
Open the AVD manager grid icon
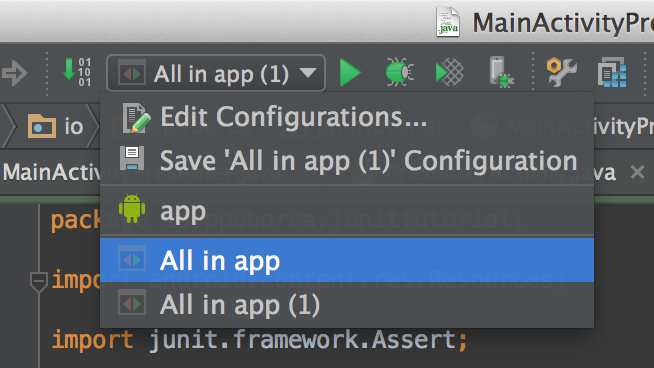coord(611,73)
